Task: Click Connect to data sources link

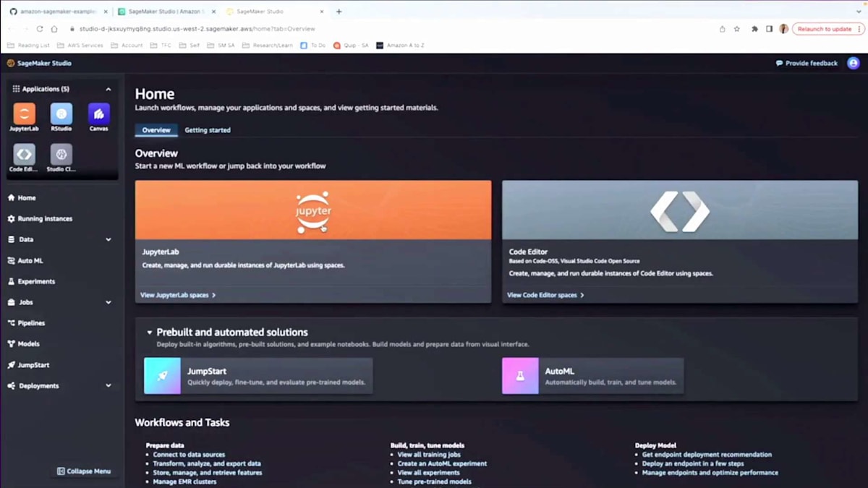Action: 189,455
